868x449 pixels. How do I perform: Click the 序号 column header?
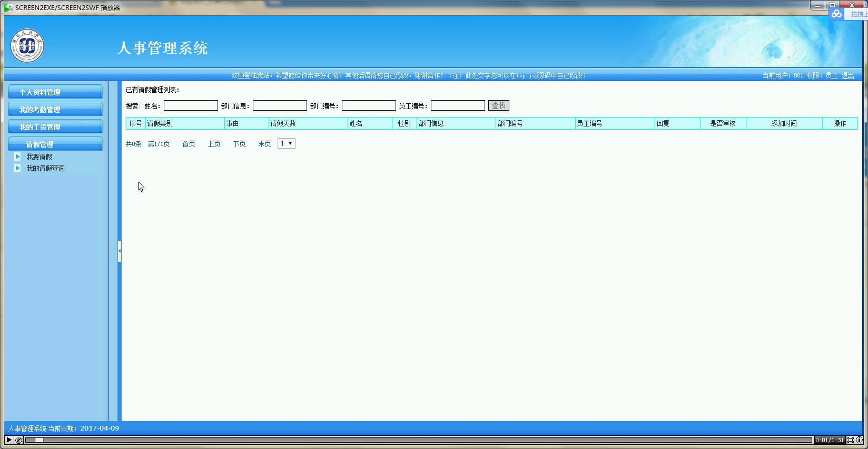(x=136, y=123)
